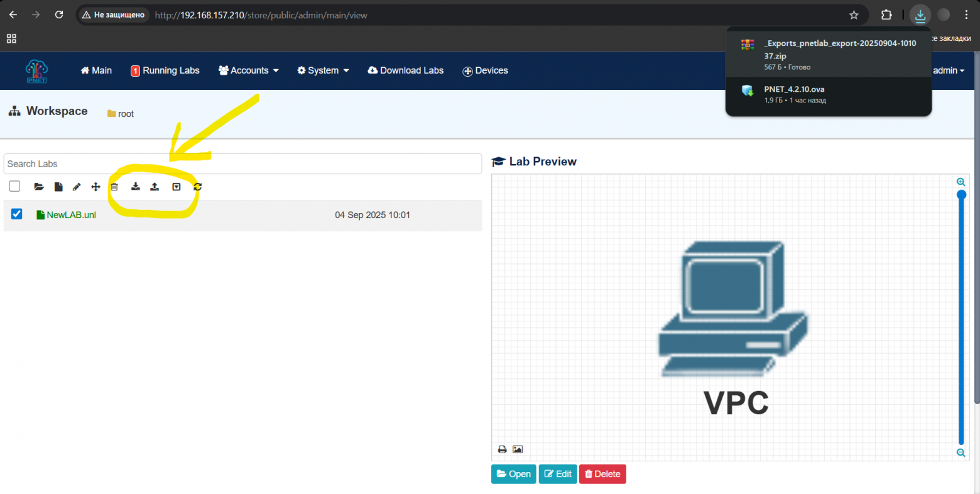980x494 pixels.
Task: Open the browser three-dot menu
Action: (x=966, y=15)
